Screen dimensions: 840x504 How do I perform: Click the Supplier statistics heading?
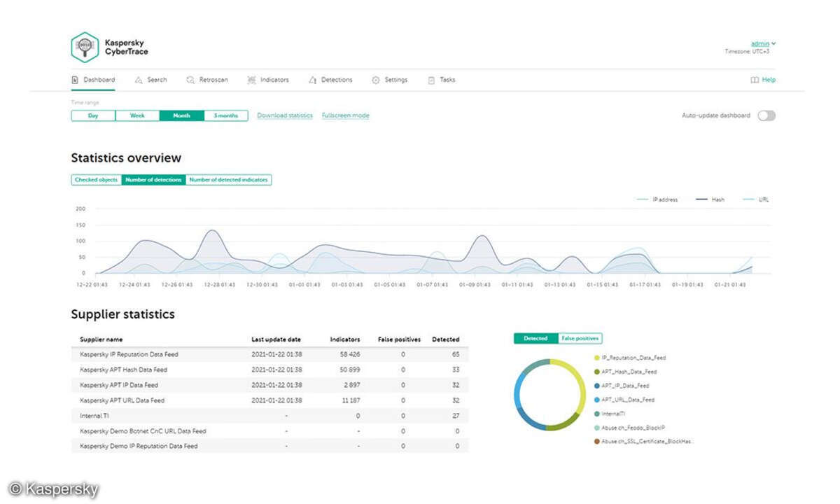(123, 314)
